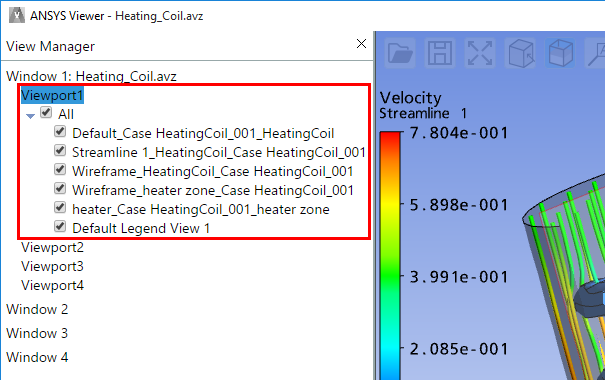The image size is (605, 380).
Task: Select Viewport3 in the tree
Action: point(52,266)
